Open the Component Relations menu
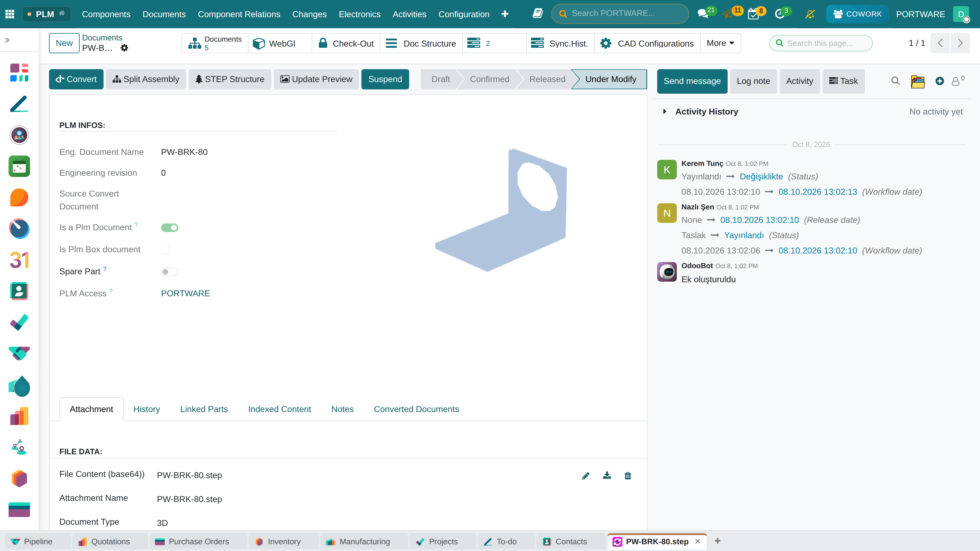The image size is (980, 551). 239,14
